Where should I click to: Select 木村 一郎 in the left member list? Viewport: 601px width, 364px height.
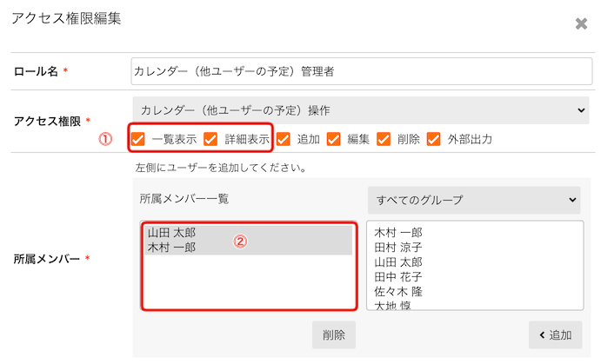pos(249,248)
